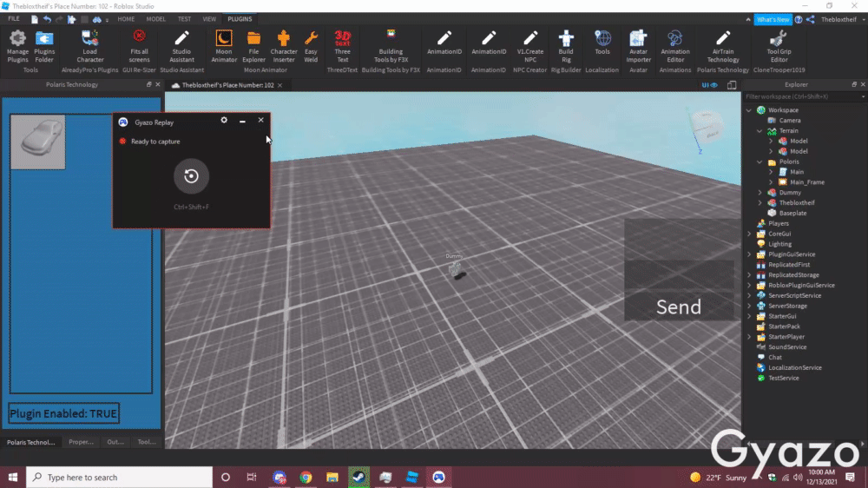
Task: Open Manage Plugins
Action: (17, 47)
